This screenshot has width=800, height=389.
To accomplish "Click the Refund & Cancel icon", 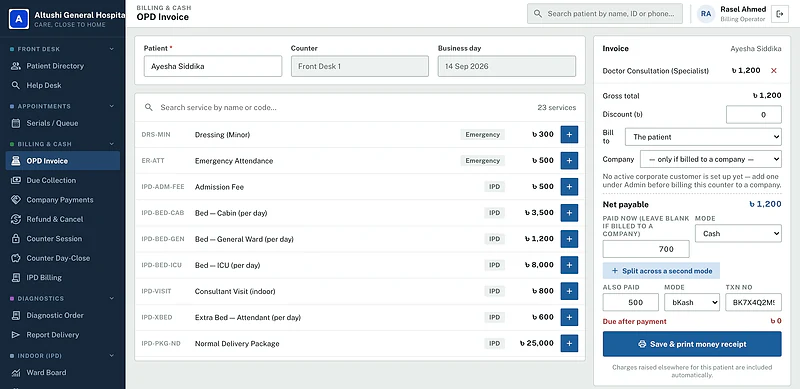I will coord(16,219).
